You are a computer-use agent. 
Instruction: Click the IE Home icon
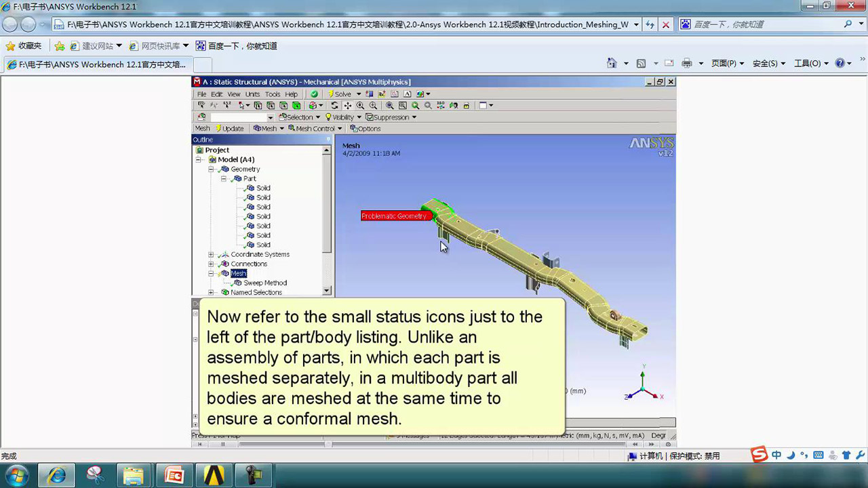(x=612, y=63)
